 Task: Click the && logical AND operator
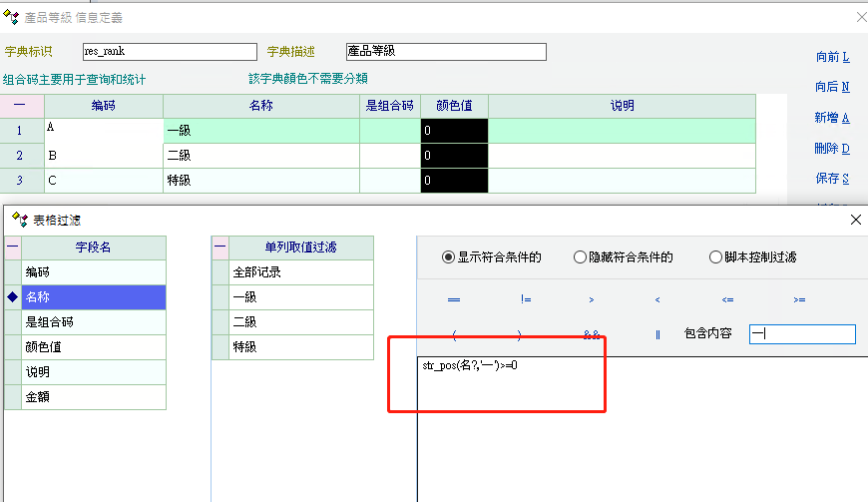click(592, 335)
